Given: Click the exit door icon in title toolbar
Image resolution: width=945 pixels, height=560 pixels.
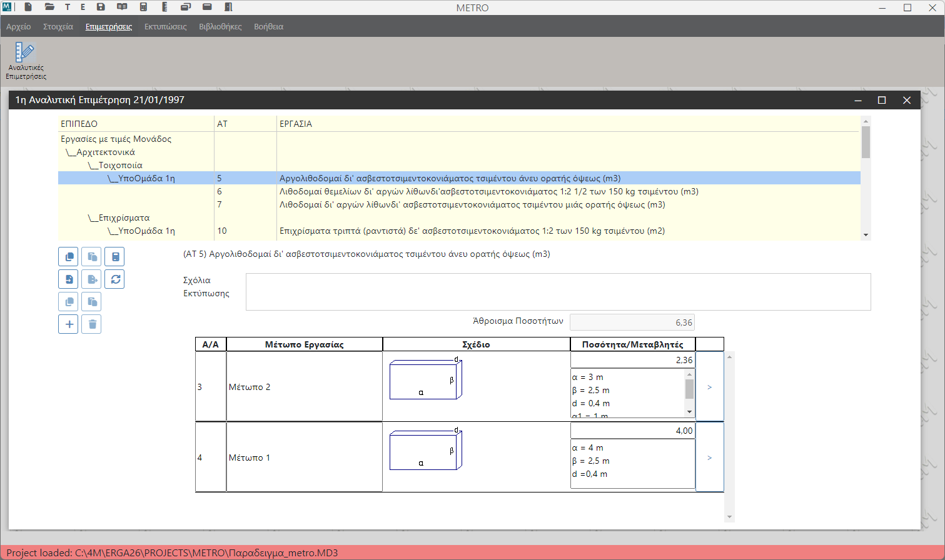Looking at the screenshot, I should (228, 7).
